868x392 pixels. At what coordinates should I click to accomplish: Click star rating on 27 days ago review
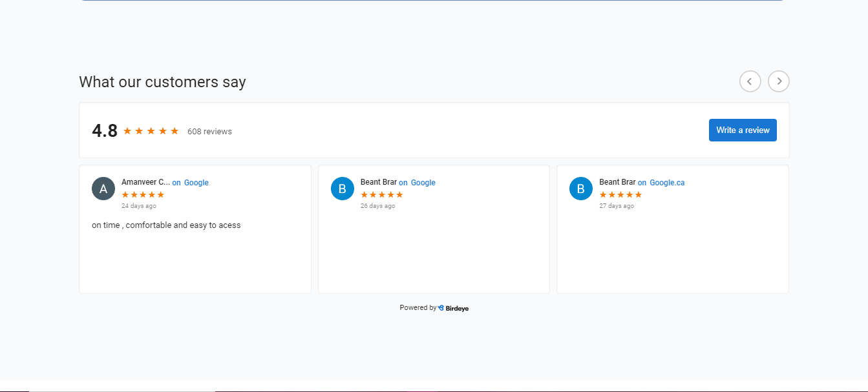620,194
